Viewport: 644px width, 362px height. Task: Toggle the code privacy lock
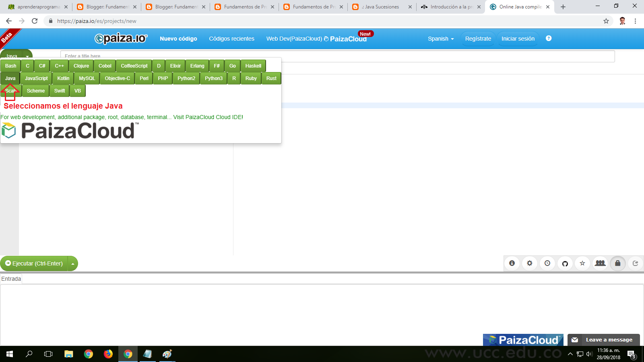tap(618, 263)
